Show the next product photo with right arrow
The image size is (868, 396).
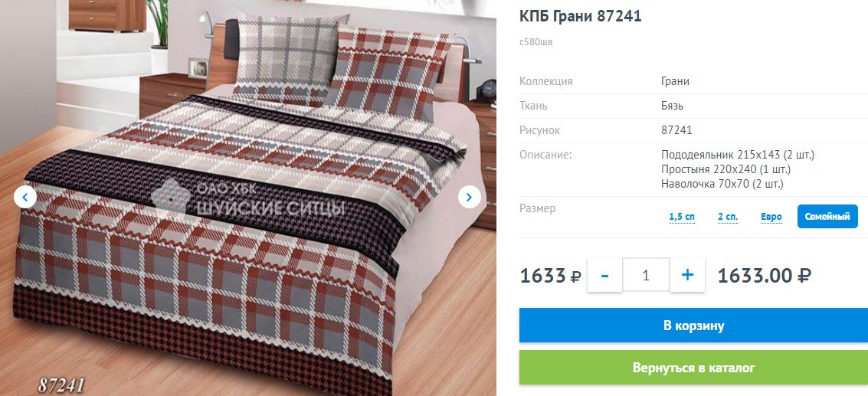click(470, 197)
